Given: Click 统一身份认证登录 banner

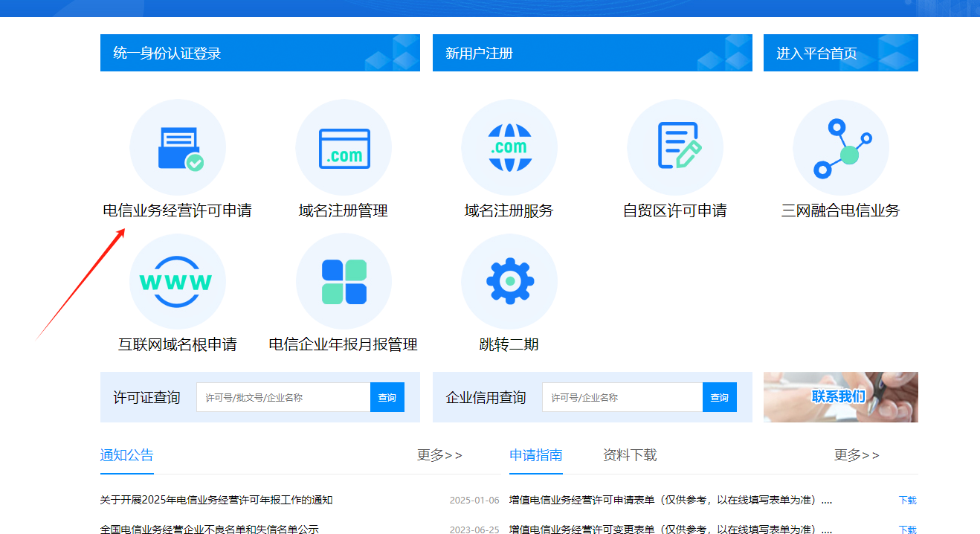Looking at the screenshot, I should click(260, 53).
